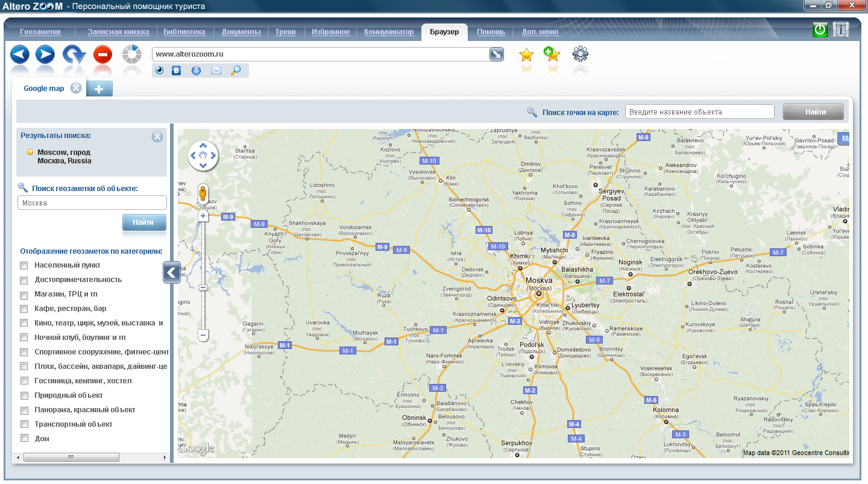Click the green power button icon
The width and height of the screenshot is (868, 484).
tap(820, 30)
